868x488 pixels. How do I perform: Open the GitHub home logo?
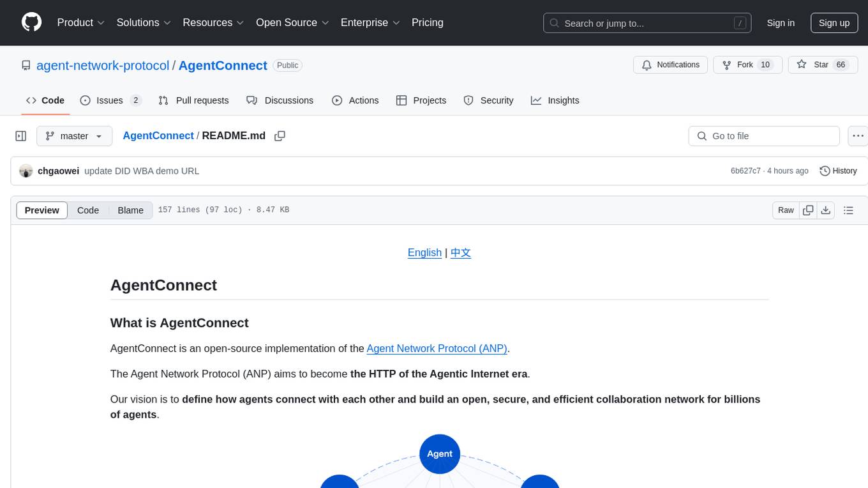click(x=31, y=22)
